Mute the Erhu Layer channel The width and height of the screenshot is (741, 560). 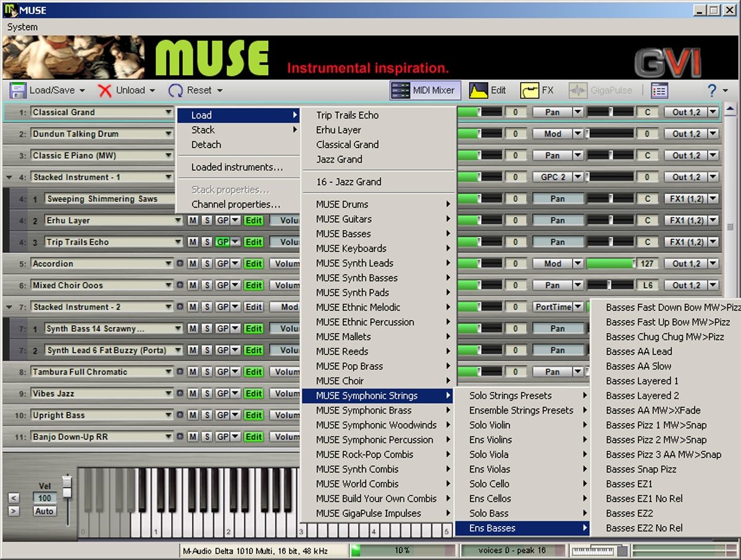pos(193,220)
